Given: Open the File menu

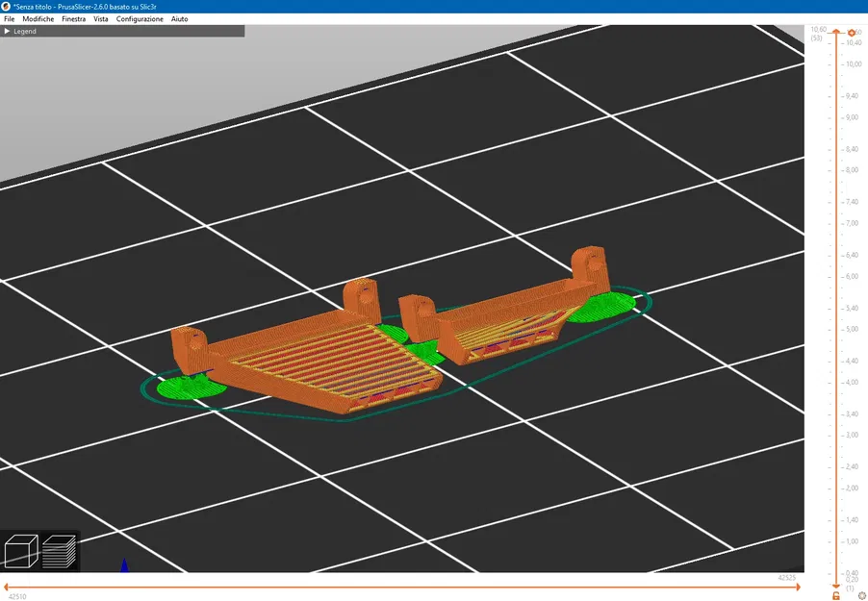Looking at the screenshot, I should [10, 19].
